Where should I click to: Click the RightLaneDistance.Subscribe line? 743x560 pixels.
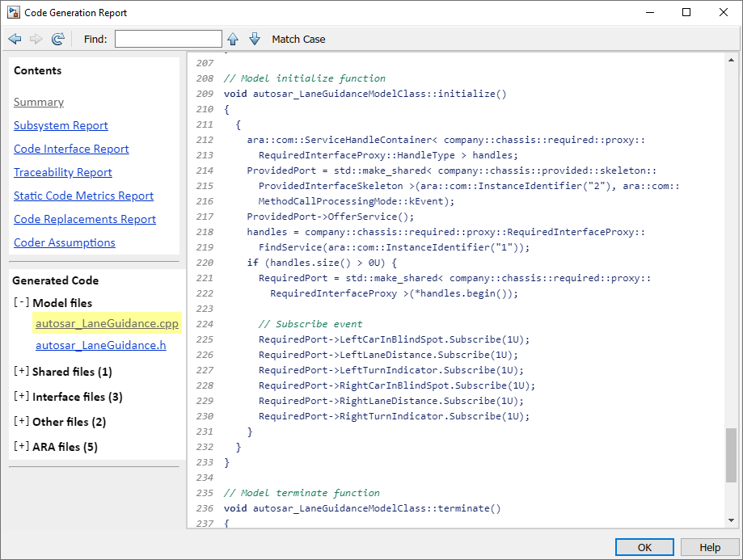391,401
